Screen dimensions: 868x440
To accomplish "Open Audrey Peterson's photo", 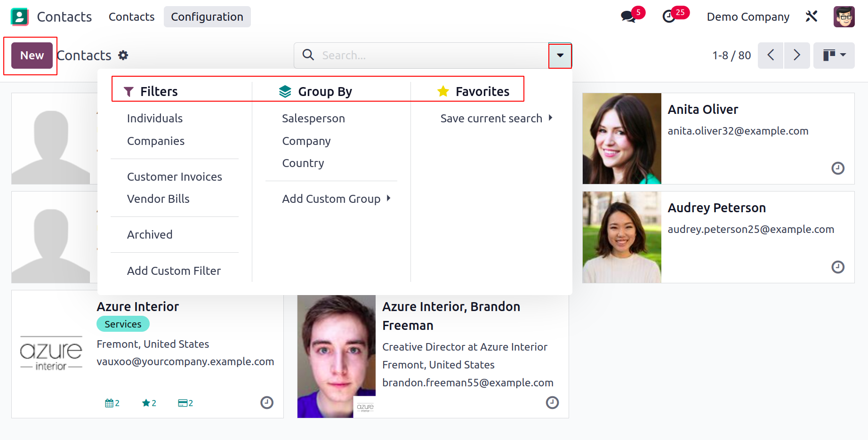I will [x=622, y=237].
